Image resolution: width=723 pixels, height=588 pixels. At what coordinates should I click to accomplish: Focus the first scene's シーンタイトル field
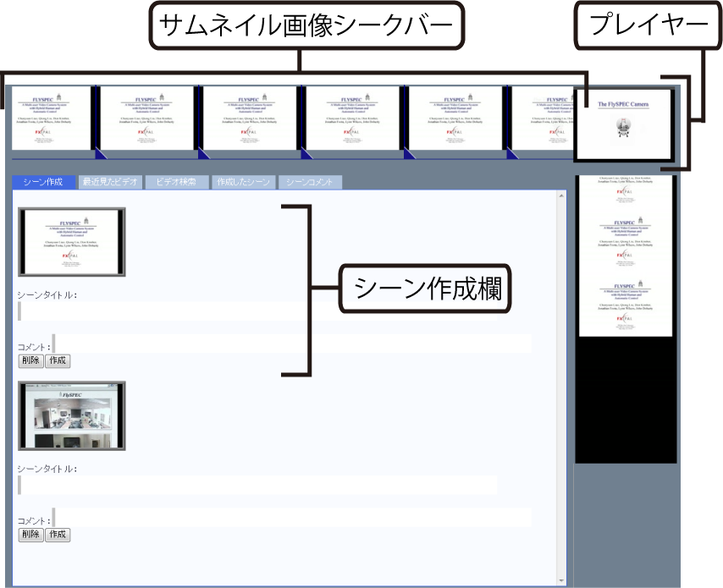coord(257,311)
